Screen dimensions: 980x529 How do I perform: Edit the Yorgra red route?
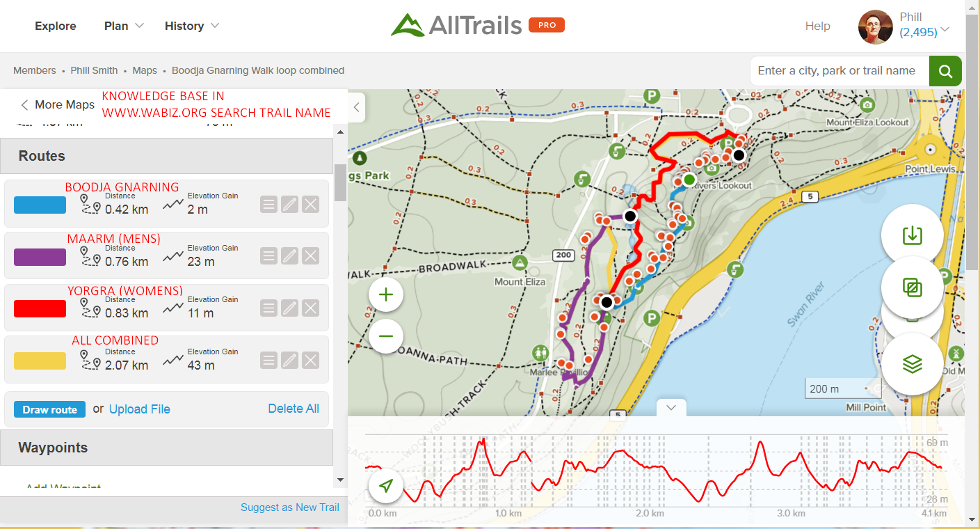[x=290, y=308]
